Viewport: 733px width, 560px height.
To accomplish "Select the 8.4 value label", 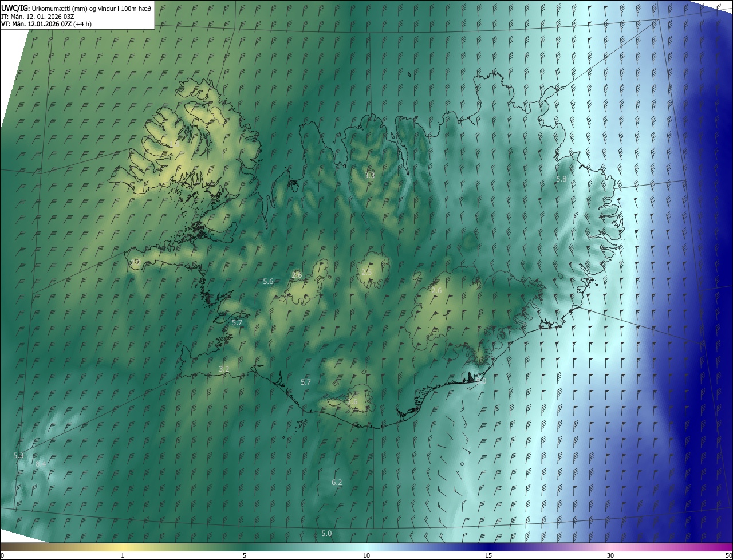I will [41, 464].
